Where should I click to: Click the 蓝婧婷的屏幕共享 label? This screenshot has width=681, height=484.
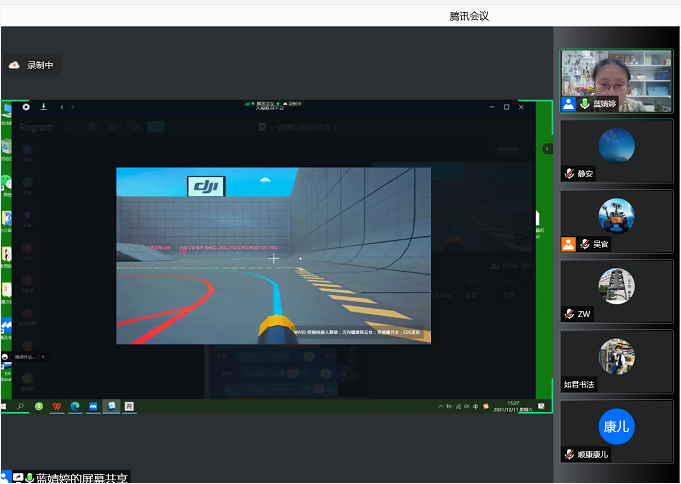(x=82, y=478)
